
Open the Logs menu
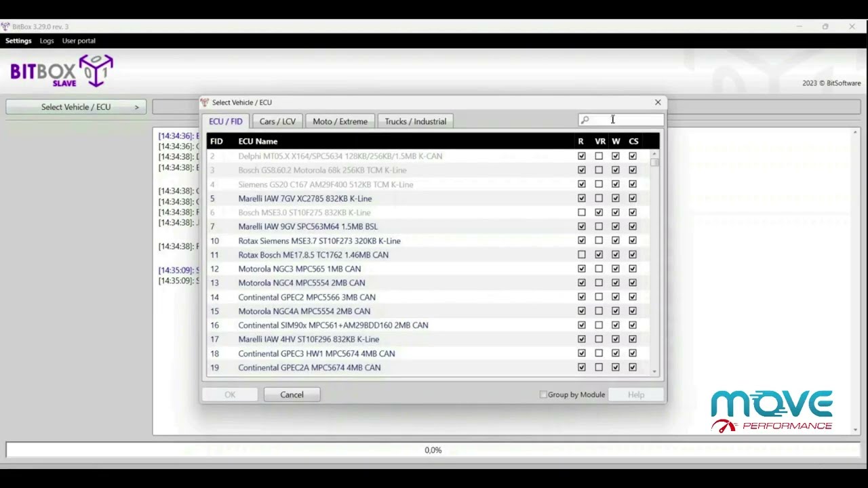point(47,41)
